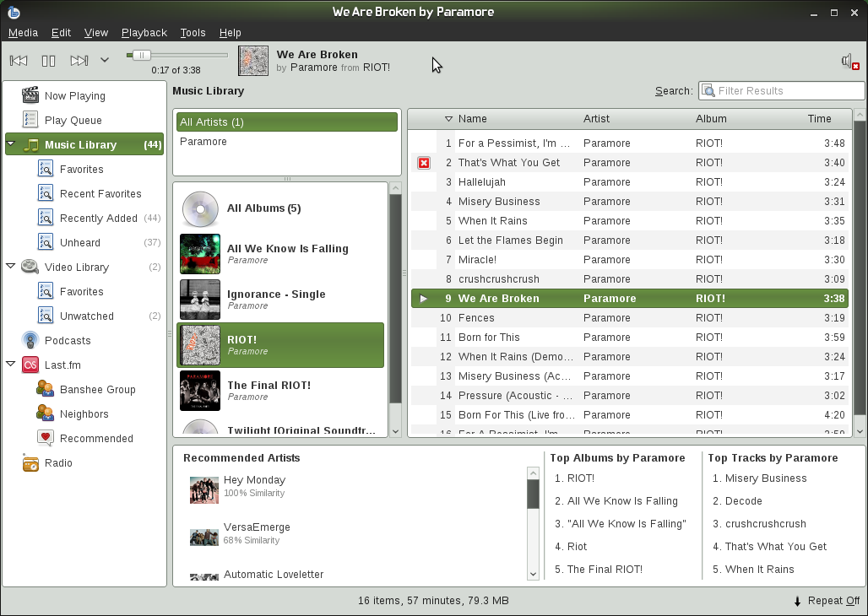Pause the current song
This screenshot has height=616, width=868.
coord(48,61)
